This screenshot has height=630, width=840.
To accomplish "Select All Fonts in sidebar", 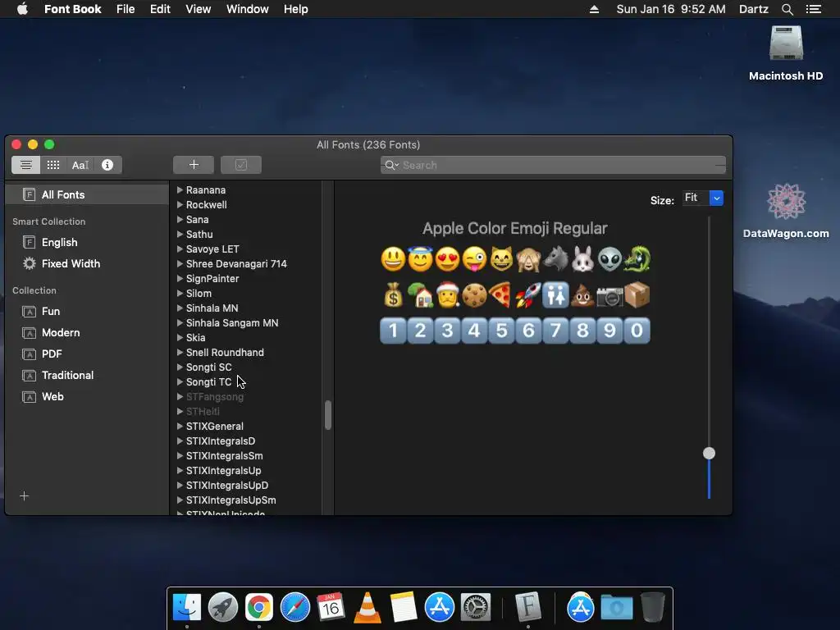I will (87, 194).
